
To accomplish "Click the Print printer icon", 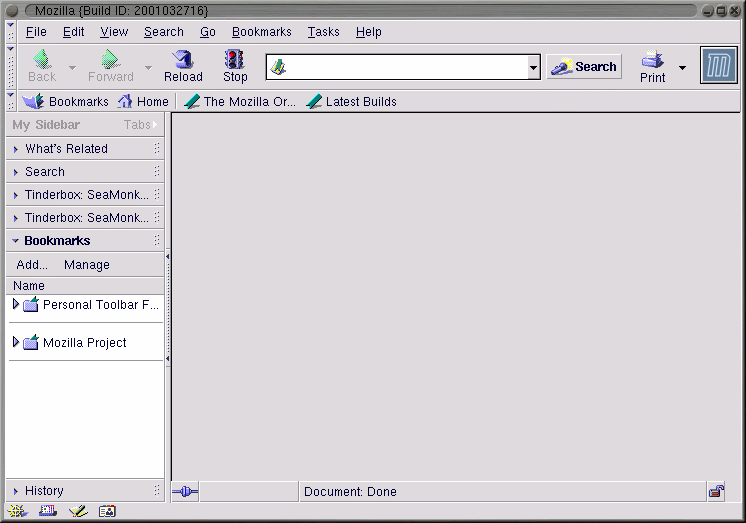I will (652, 60).
